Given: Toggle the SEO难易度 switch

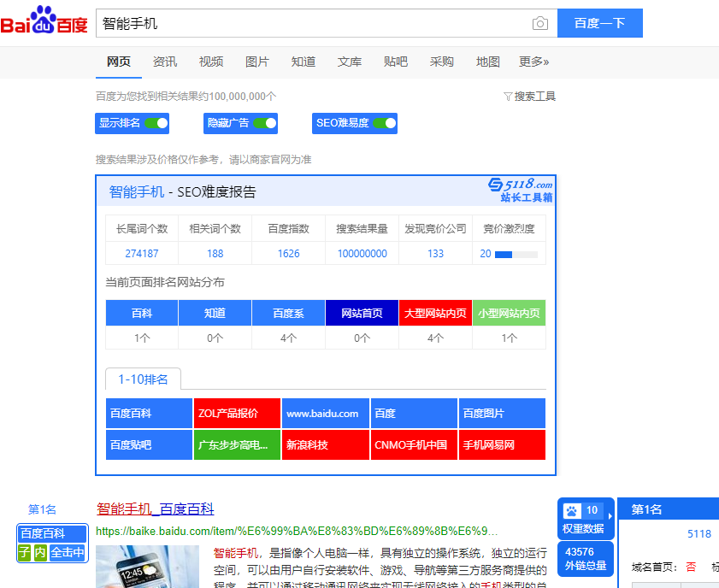Looking at the screenshot, I should 384,123.
